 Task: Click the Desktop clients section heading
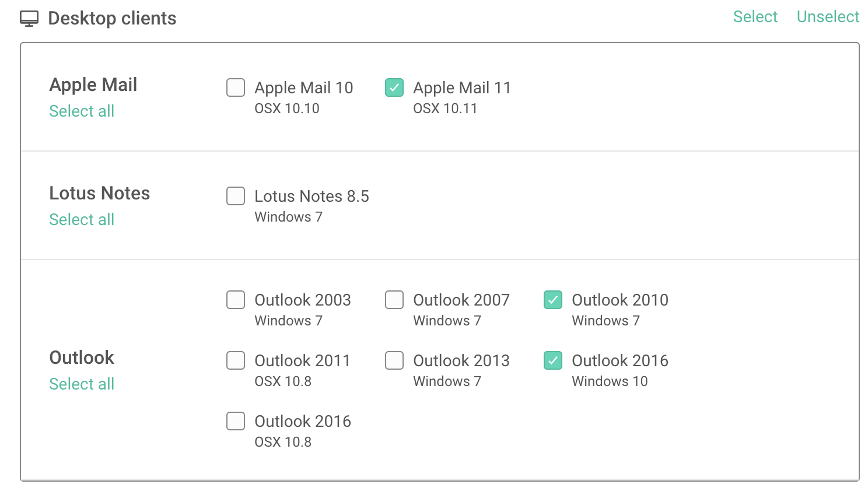click(112, 19)
